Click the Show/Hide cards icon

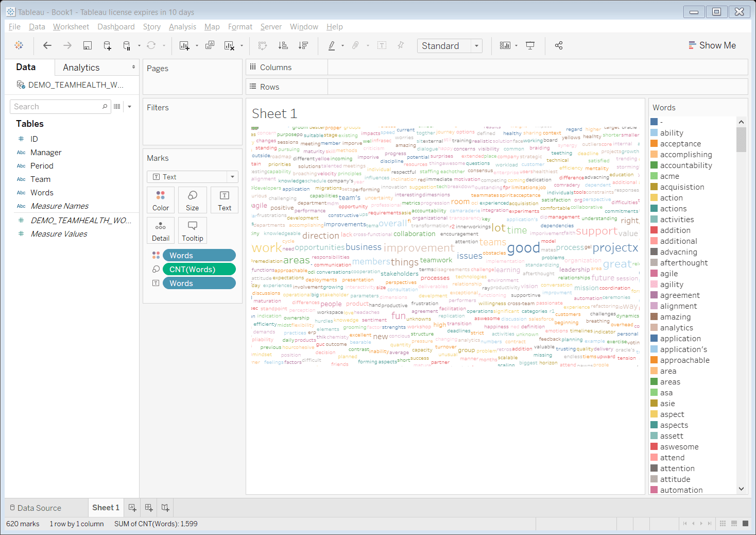coord(505,45)
